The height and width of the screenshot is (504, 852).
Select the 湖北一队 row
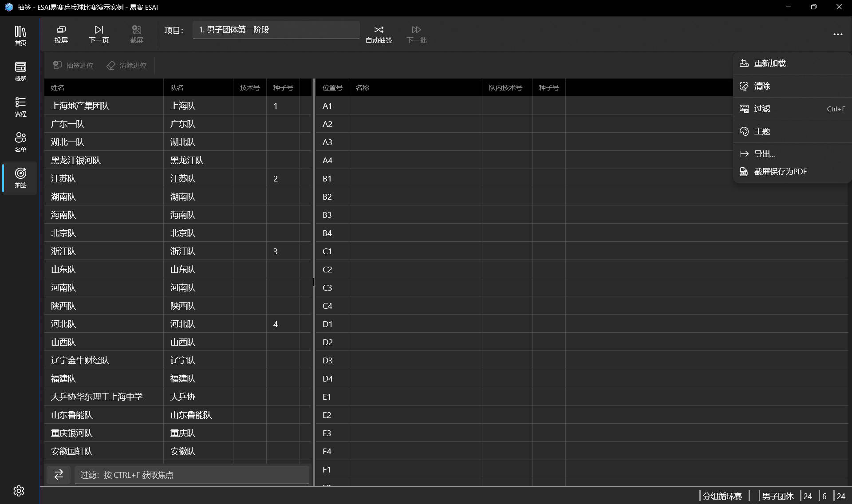pos(178,142)
